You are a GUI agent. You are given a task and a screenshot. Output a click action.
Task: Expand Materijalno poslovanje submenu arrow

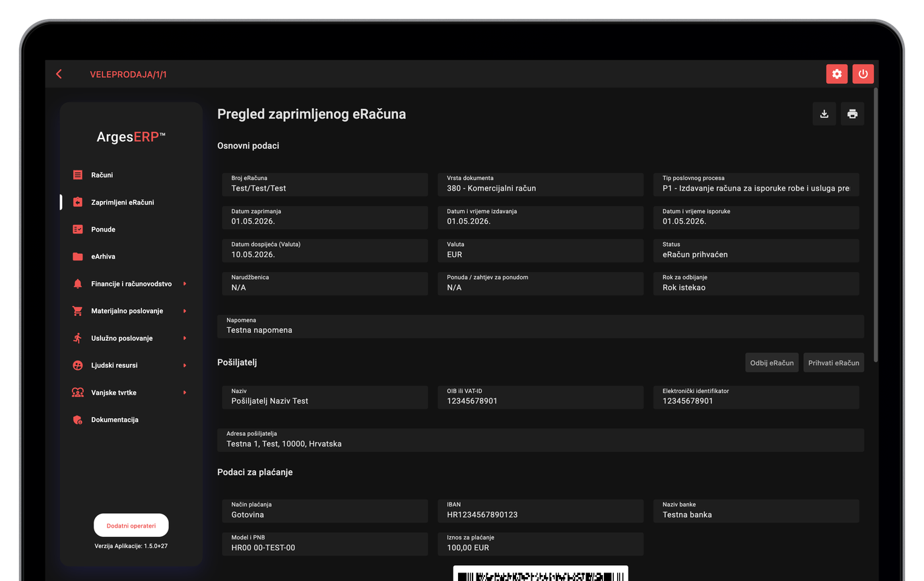(x=185, y=311)
